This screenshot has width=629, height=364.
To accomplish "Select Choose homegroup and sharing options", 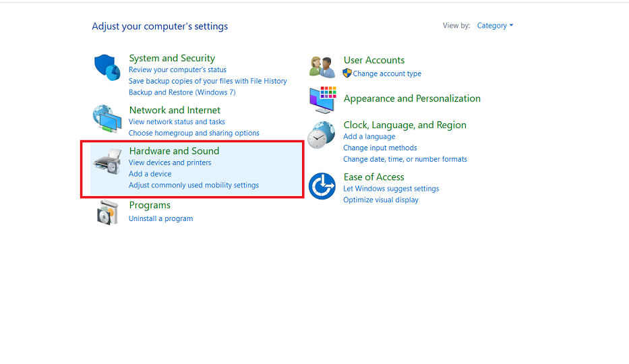I will (193, 133).
